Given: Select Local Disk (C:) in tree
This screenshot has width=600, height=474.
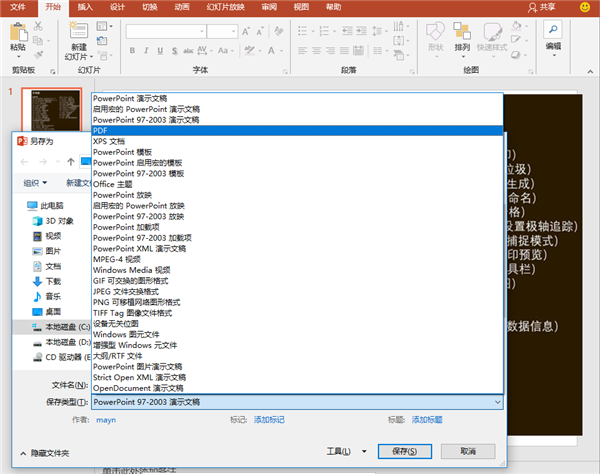Looking at the screenshot, I should (61, 327).
